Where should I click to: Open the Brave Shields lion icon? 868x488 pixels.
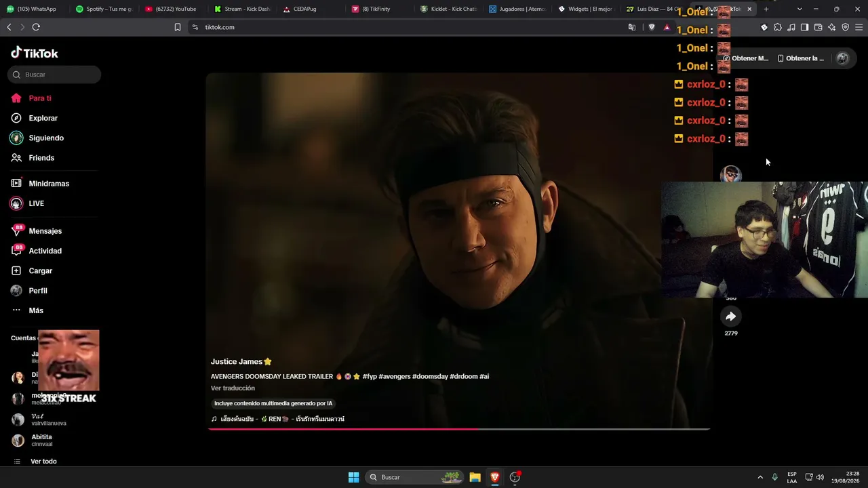[652, 27]
